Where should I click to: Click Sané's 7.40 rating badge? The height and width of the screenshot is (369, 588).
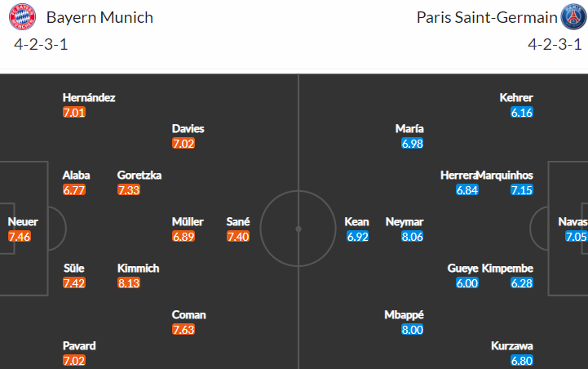click(x=238, y=237)
